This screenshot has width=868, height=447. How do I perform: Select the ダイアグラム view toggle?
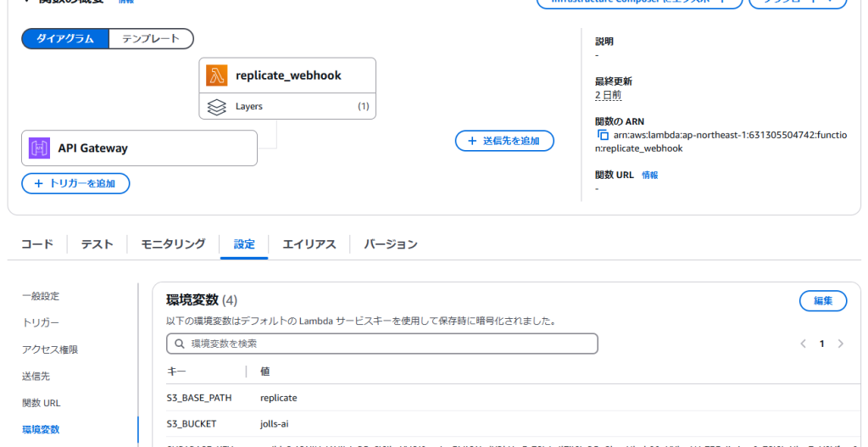[65, 39]
